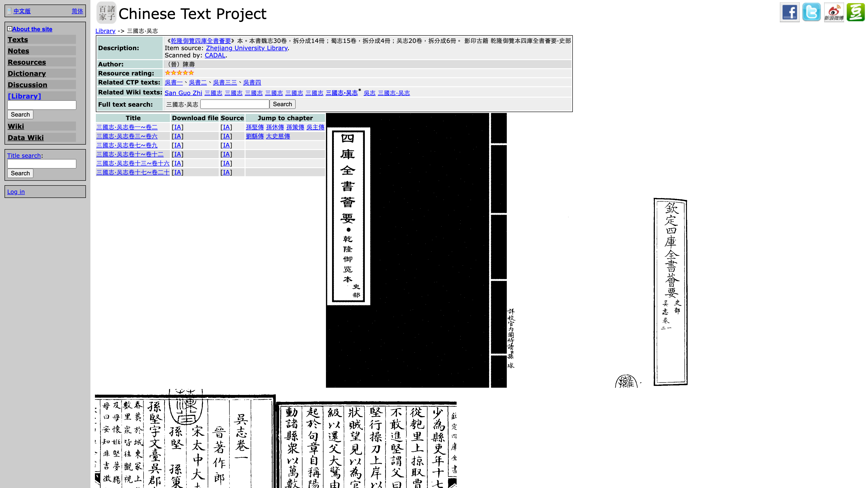
Task: Open 三國志·吳志卷十七~卷二十 title
Action: click(x=133, y=172)
